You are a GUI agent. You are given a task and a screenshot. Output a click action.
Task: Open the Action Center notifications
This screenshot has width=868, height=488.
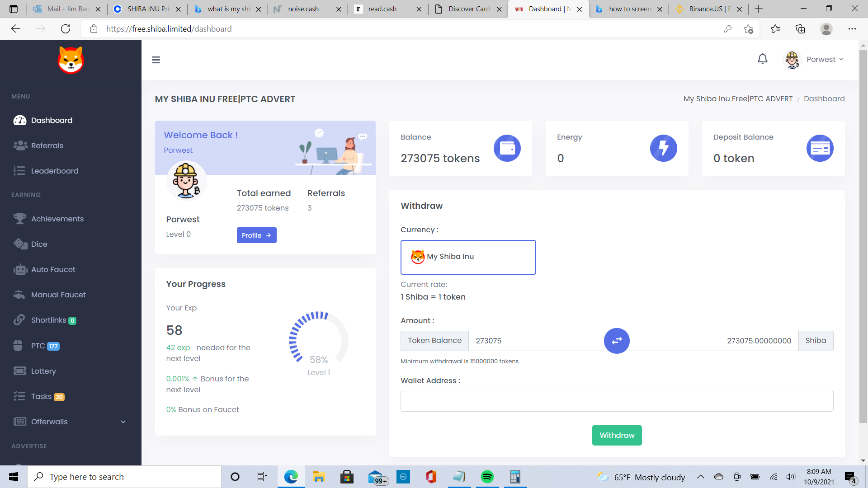(x=850, y=477)
